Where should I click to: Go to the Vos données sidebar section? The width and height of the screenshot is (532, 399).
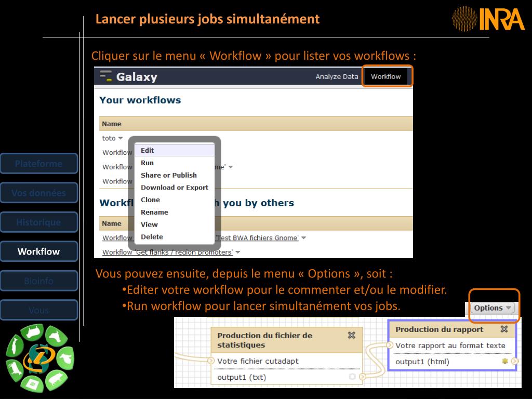pos(38,193)
